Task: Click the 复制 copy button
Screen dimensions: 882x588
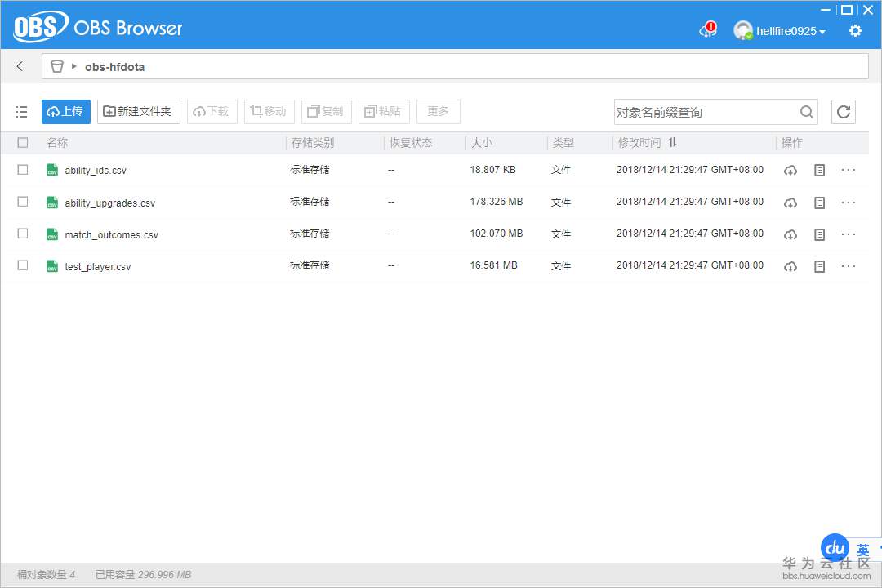Action: (x=326, y=111)
